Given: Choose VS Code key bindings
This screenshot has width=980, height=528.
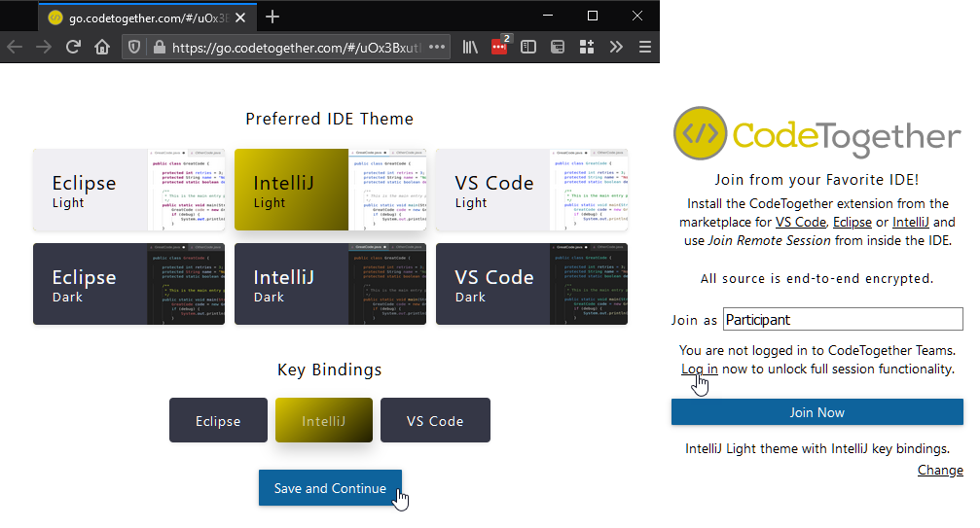Looking at the screenshot, I should click(x=435, y=421).
